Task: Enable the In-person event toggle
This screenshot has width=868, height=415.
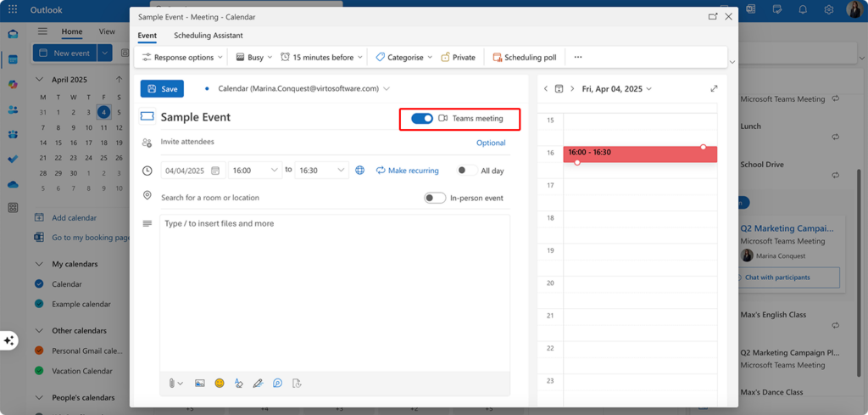Action: point(435,198)
